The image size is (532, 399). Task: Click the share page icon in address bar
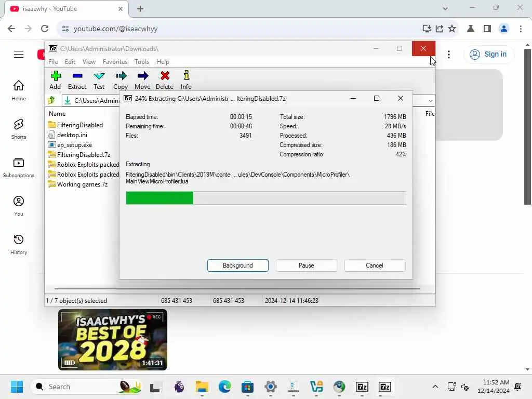click(440, 29)
